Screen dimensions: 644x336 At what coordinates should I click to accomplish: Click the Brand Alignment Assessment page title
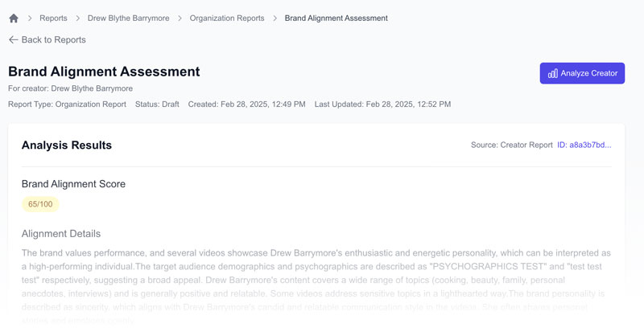click(x=104, y=72)
